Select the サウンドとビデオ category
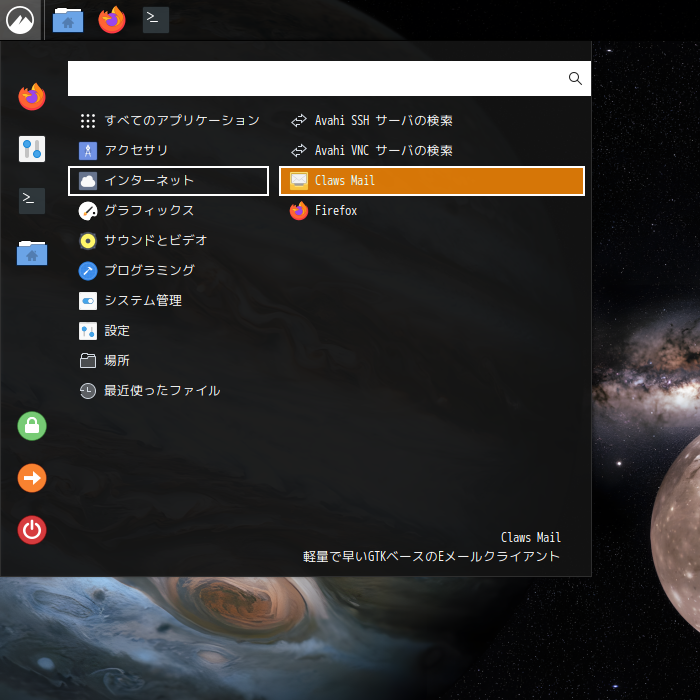The height and width of the screenshot is (700, 700). coord(168,241)
